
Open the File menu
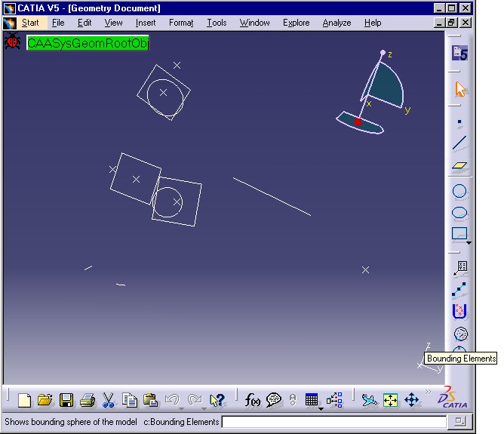[58, 23]
